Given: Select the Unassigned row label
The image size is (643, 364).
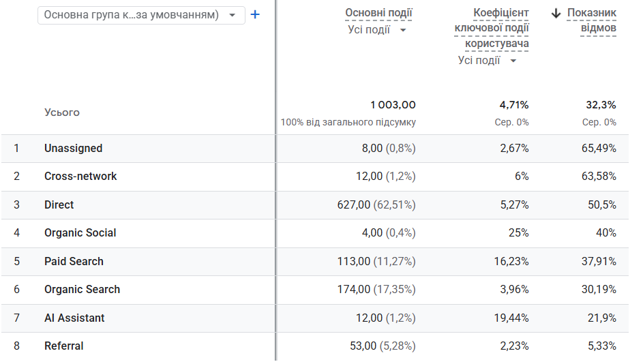Looking at the screenshot, I should pos(74,149).
